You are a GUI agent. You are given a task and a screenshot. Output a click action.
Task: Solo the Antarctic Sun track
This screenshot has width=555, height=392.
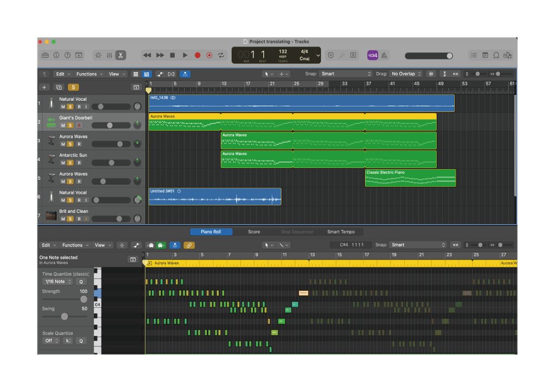click(70, 163)
